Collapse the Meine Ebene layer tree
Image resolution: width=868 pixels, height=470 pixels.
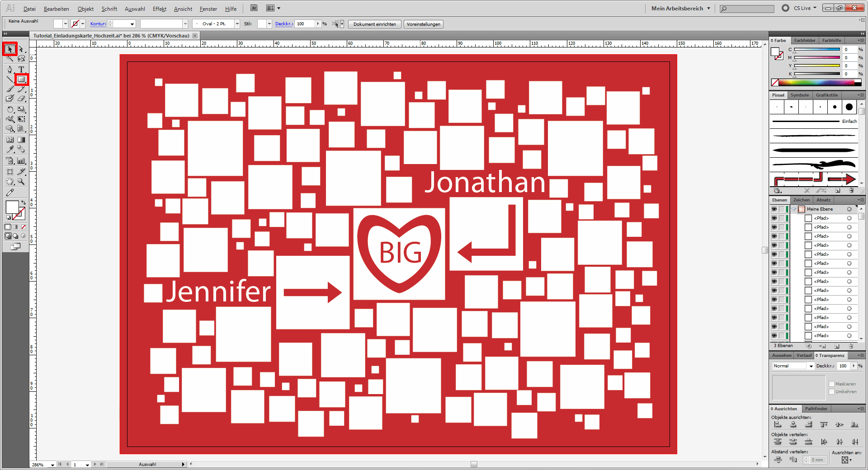click(x=794, y=209)
